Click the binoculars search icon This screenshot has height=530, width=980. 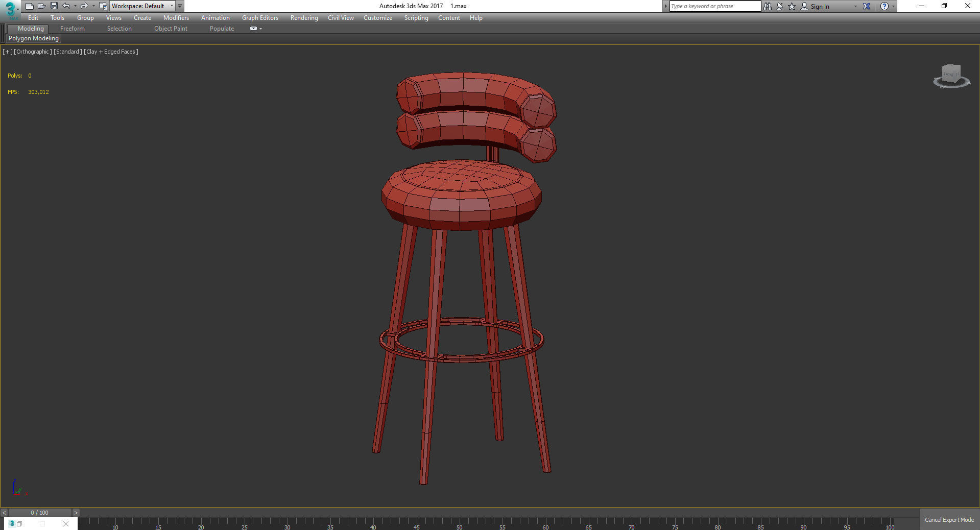767,6
